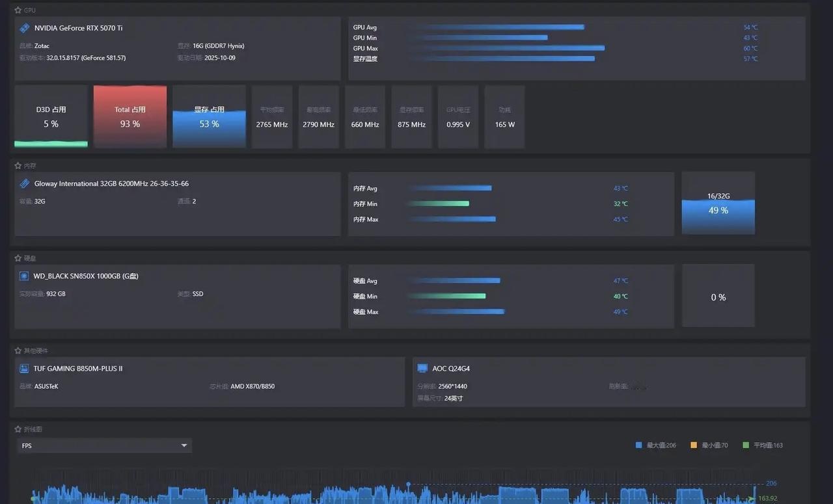
Task: Click the star icon beside 其他硬件 header
Action: tap(18, 351)
